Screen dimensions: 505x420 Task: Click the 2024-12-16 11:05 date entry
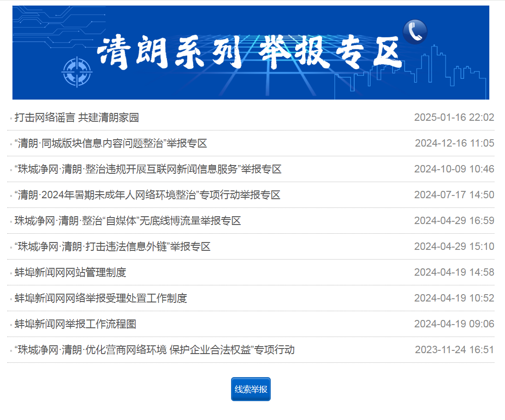click(454, 143)
